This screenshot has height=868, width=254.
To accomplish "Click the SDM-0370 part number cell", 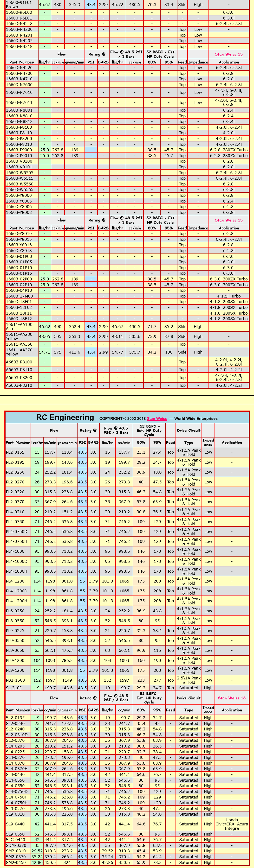I will pyautogui.click(x=16, y=845).
